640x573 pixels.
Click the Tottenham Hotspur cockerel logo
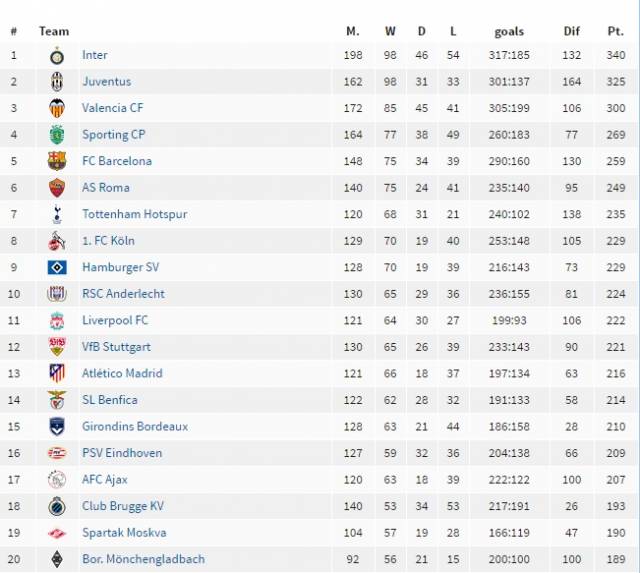point(57,215)
